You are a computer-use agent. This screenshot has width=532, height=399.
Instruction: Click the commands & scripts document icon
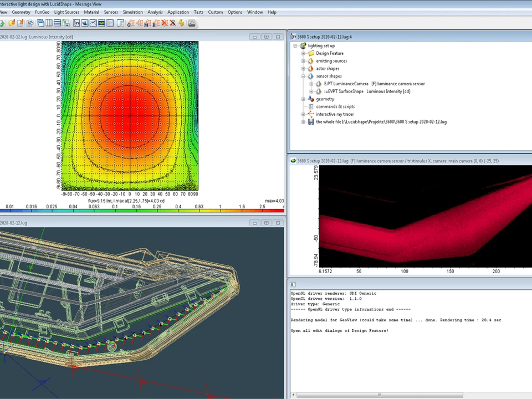(x=311, y=106)
